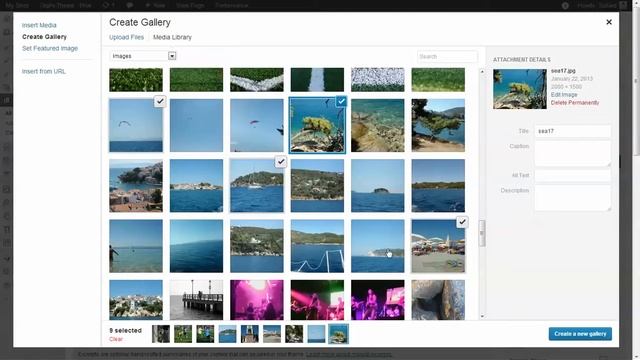The width and height of the screenshot is (640, 360).
Task: Select the clear turquoise water thumbnail
Action: pyautogui.click(x=378, y=125)
